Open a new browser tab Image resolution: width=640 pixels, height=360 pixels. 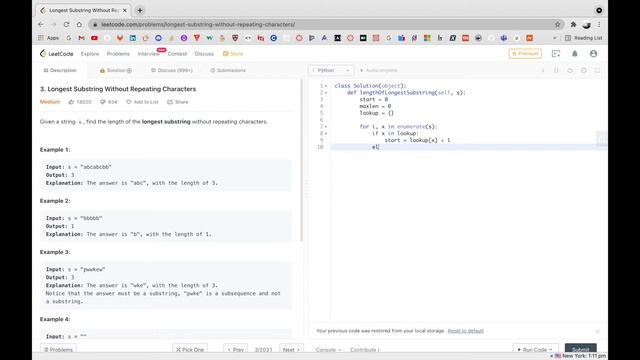pyautogui.click(x=140, y=10)
